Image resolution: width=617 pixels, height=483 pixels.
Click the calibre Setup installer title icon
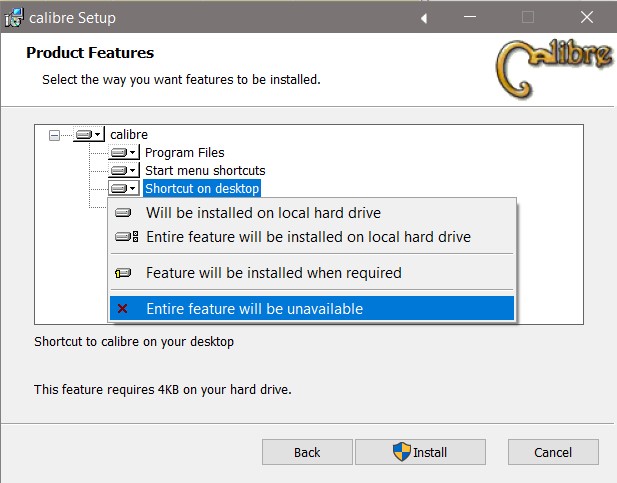pyautogui.click(x=14, y=18)
